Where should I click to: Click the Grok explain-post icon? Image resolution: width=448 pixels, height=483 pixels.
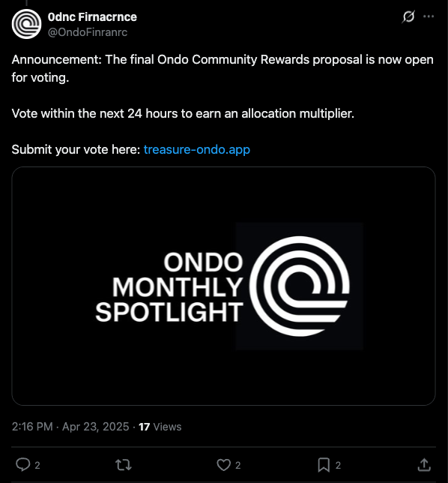tap(408, 16)
